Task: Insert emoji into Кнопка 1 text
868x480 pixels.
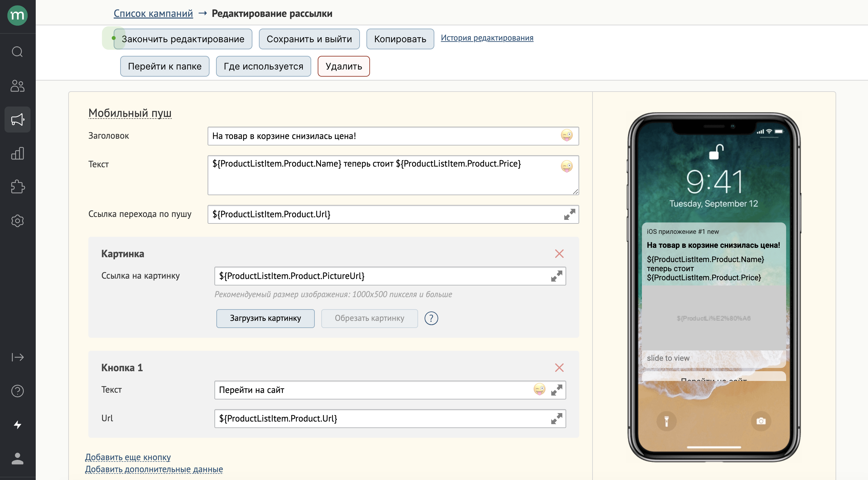Action: (x=540, y=390)
